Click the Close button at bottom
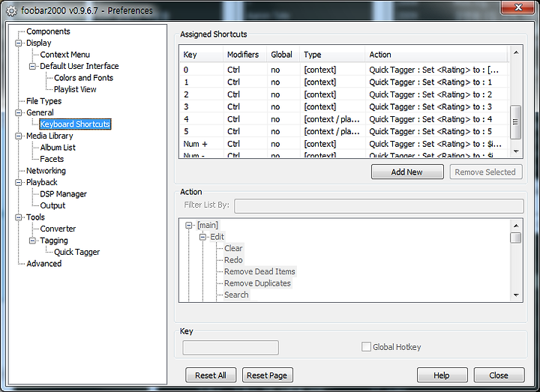This screenshot has width=540, height=392. (x=499, y=376)
